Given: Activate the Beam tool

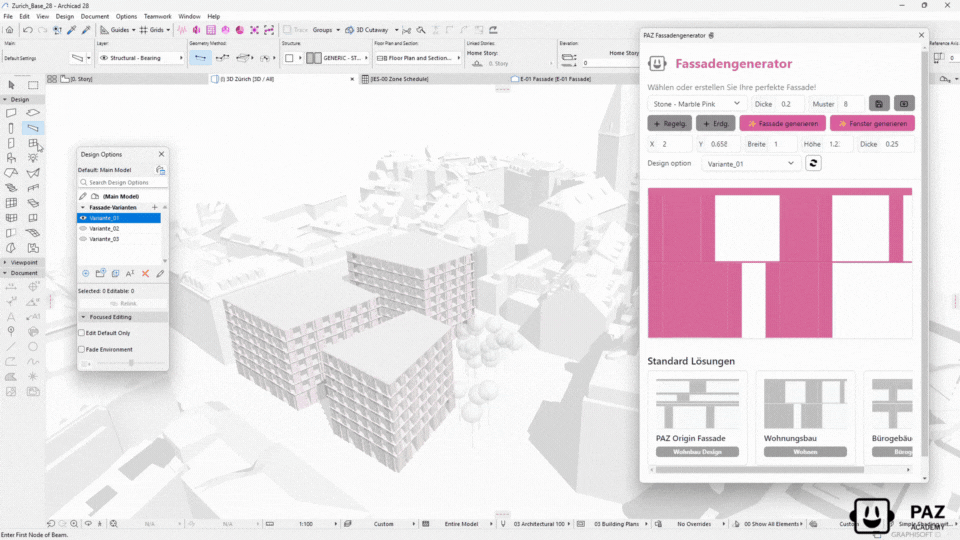Looking at the screenshot, I should click(x=33, y=128).
